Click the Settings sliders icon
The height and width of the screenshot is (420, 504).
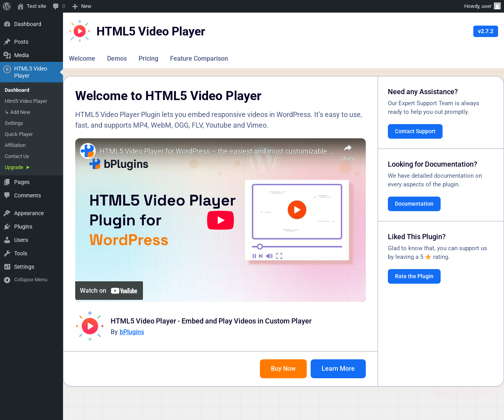tap(7, 267)
